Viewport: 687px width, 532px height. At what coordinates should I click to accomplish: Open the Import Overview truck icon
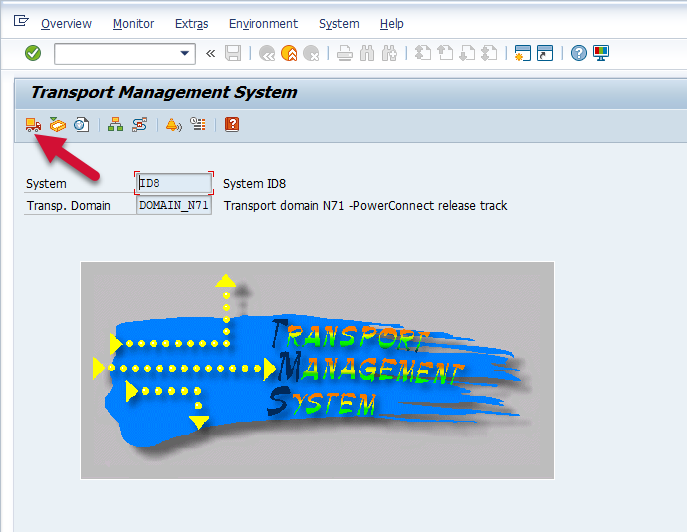(x=33, y=125)
